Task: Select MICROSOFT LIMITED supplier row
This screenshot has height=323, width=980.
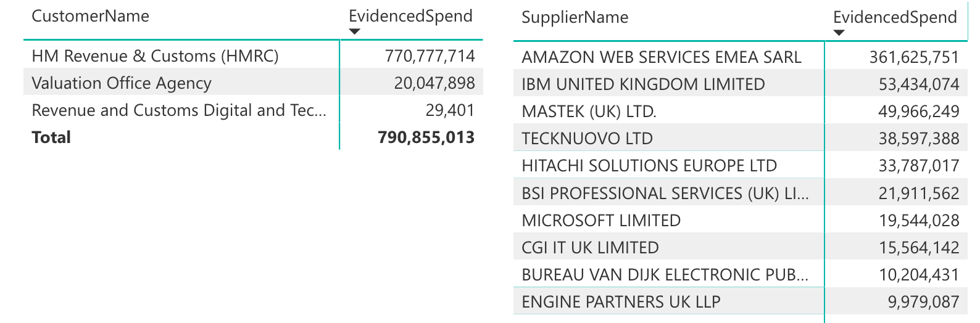Action: [x=600, y=221]
